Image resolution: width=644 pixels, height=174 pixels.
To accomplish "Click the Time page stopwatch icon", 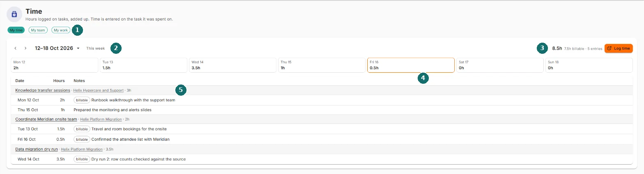I will tap(14, 14).
